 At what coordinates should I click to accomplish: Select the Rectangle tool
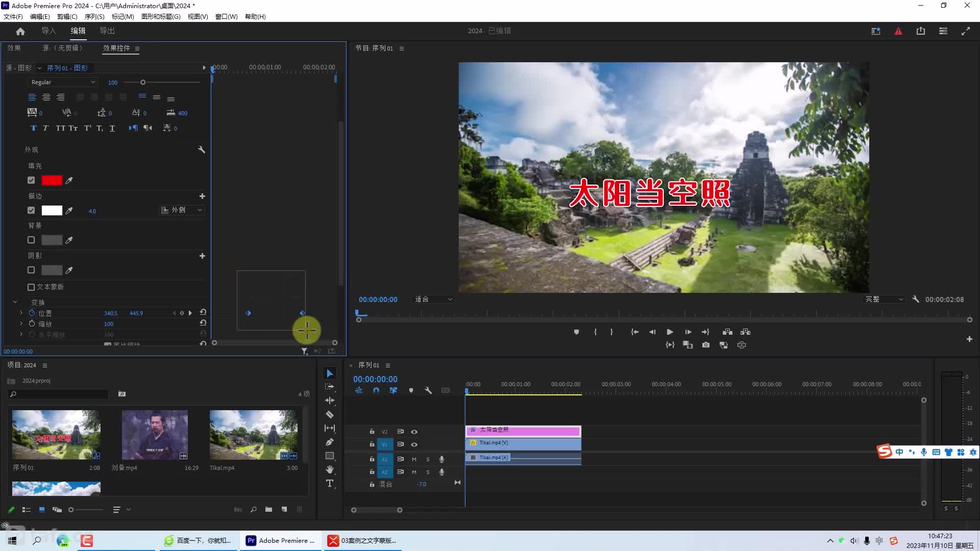[330, 456]
